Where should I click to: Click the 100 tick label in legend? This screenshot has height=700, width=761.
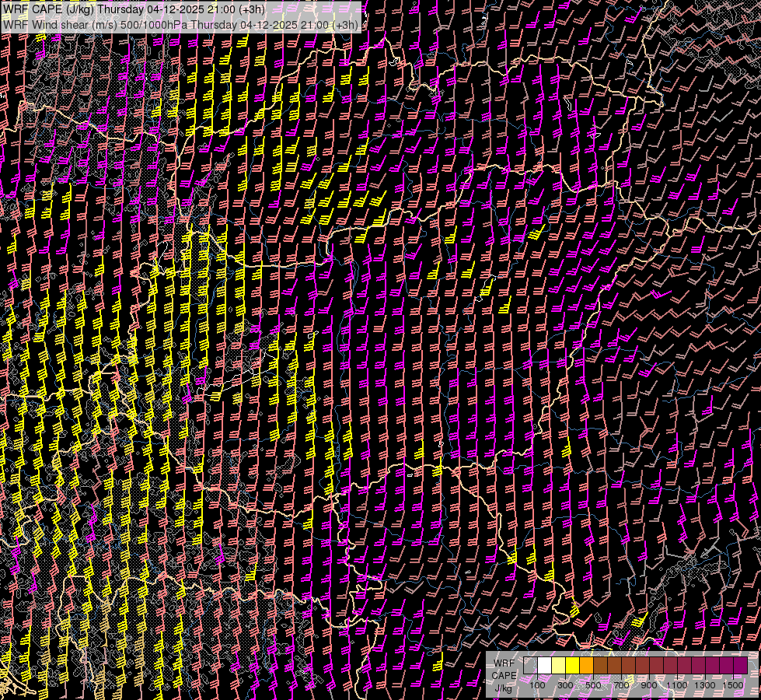537,685
